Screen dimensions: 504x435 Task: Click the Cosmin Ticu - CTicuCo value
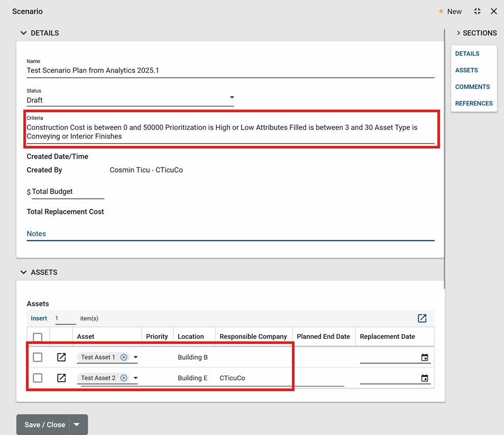(146, 170)
